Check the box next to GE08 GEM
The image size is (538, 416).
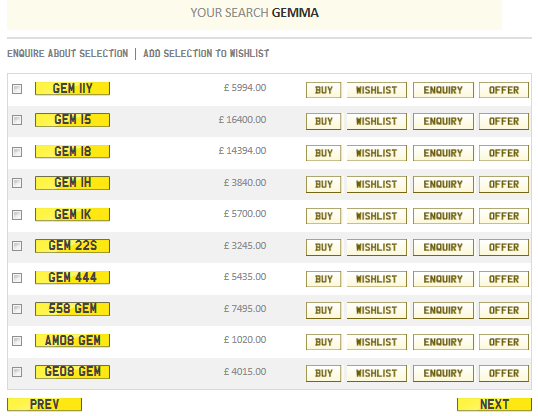(17, 372)
